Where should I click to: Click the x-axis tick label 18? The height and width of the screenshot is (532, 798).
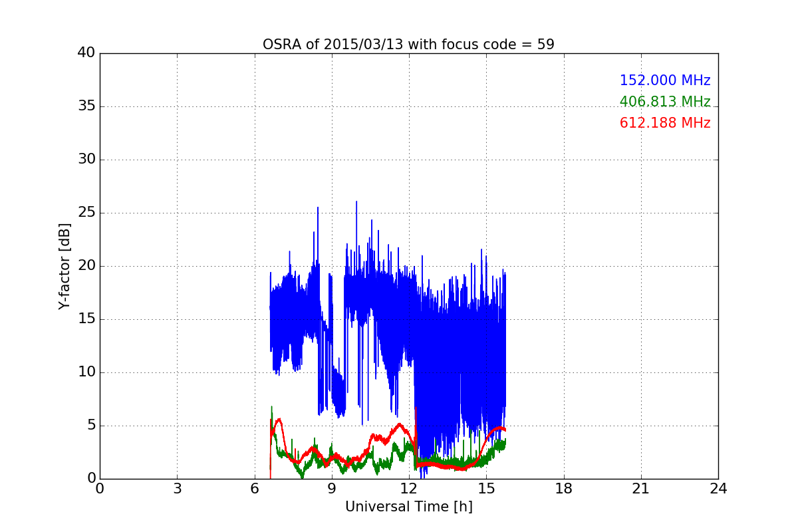coord(564,489)
